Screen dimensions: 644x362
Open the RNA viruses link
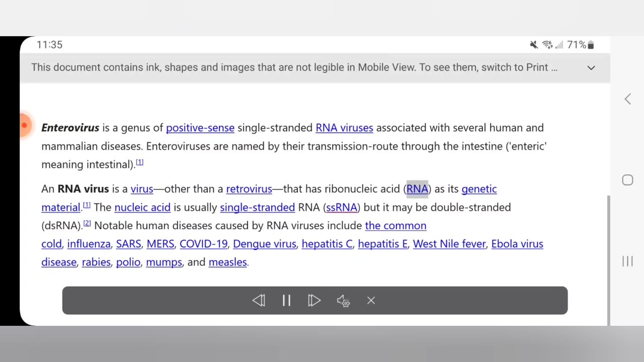(344, 128)
